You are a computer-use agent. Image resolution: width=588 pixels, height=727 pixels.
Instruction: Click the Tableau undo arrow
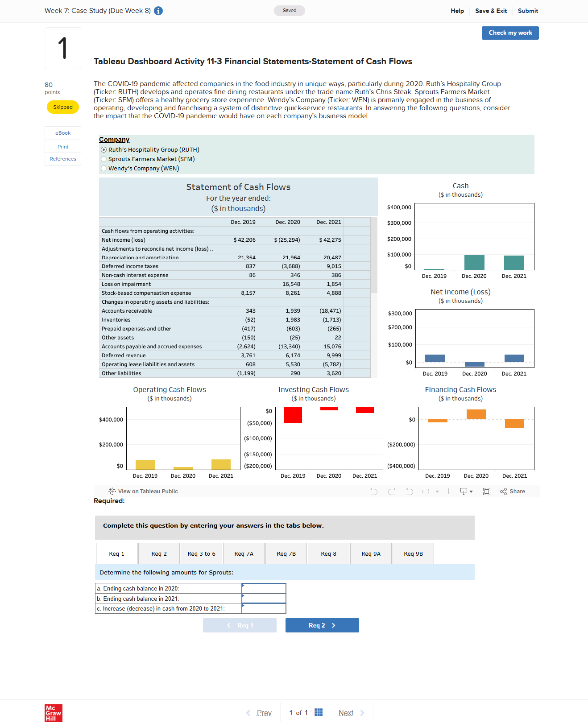(374, 492)
